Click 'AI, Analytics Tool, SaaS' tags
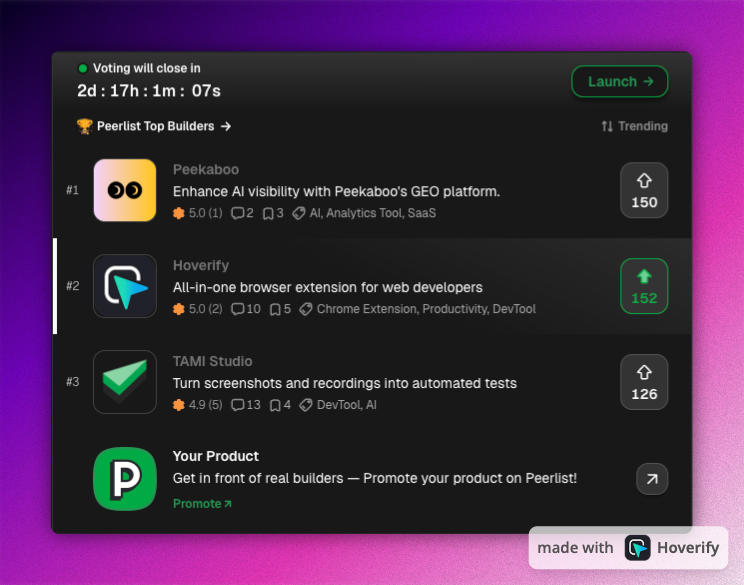The image size is (744, 585). pyautogui.click(x=373, y=214)
